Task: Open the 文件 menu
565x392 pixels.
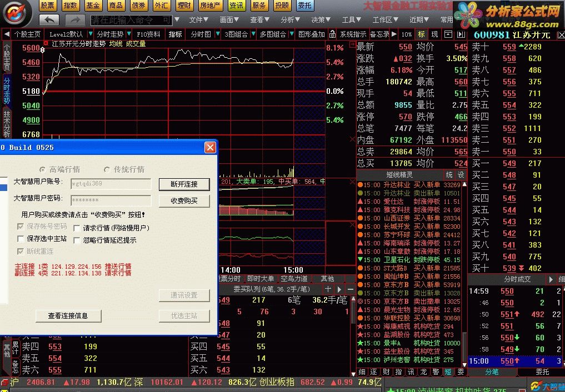Action: pyautogui.click(x=198, y=20)
